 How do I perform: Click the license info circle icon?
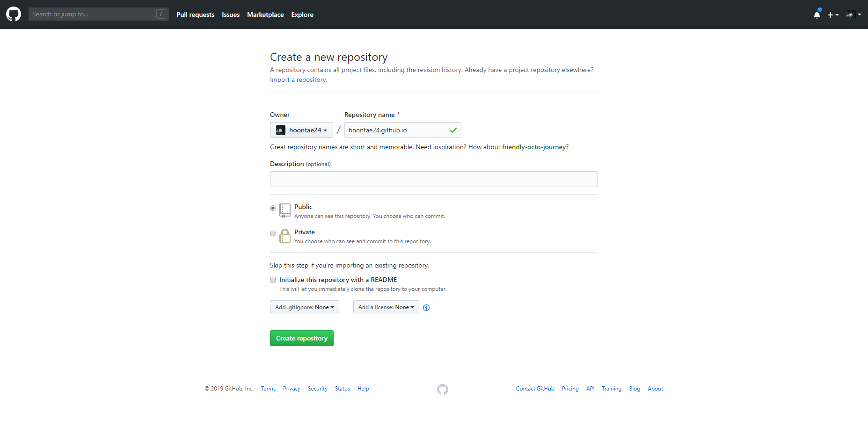(426, 308)
